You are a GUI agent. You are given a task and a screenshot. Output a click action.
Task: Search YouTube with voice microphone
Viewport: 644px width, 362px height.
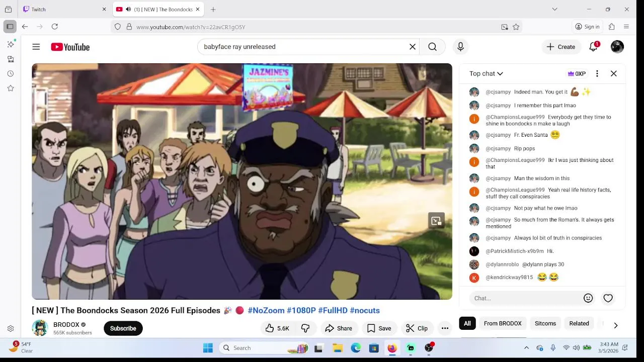click(460, 47)
